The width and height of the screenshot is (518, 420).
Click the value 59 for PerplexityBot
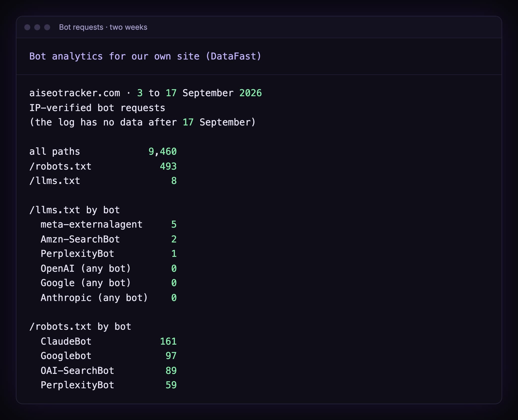coord(171,385)
